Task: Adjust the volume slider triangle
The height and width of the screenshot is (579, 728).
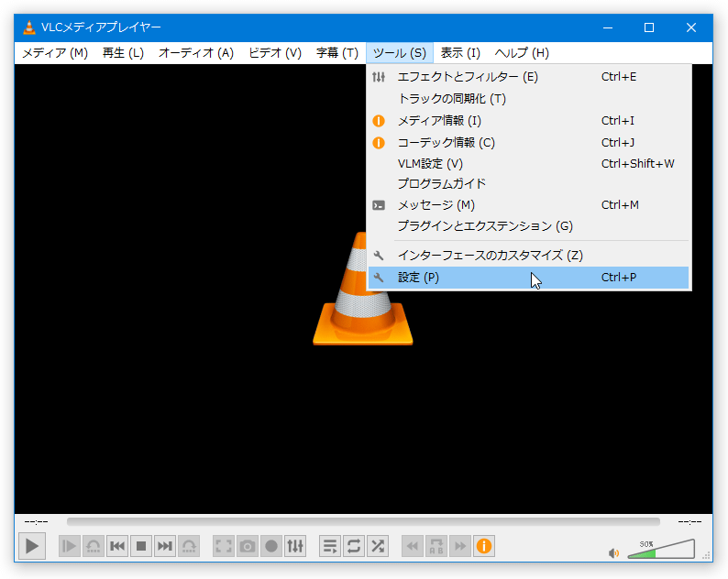Action: pyautogui.click(x=661, y=549)
